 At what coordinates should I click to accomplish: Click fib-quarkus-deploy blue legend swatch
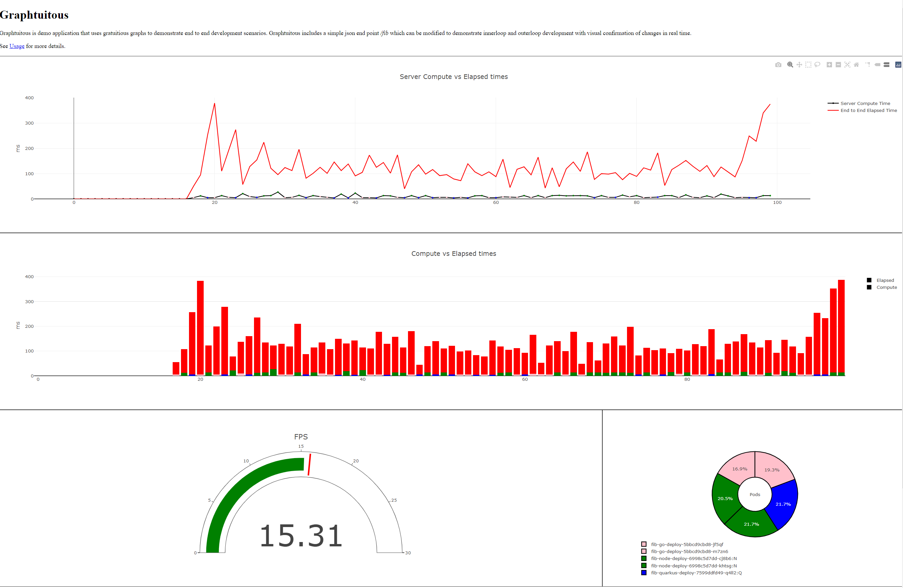click(644, 573)
